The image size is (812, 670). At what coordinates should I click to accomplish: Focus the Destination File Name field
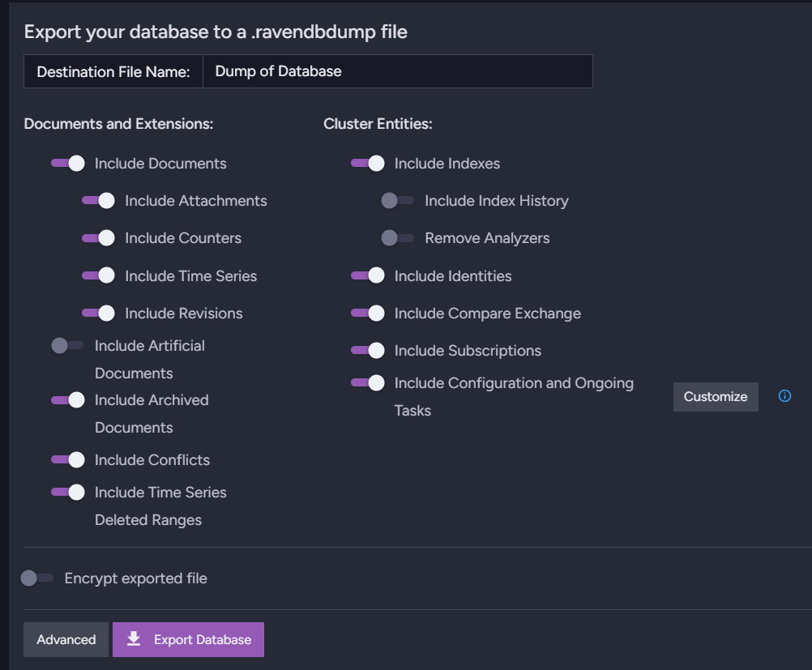click(398, 71)
